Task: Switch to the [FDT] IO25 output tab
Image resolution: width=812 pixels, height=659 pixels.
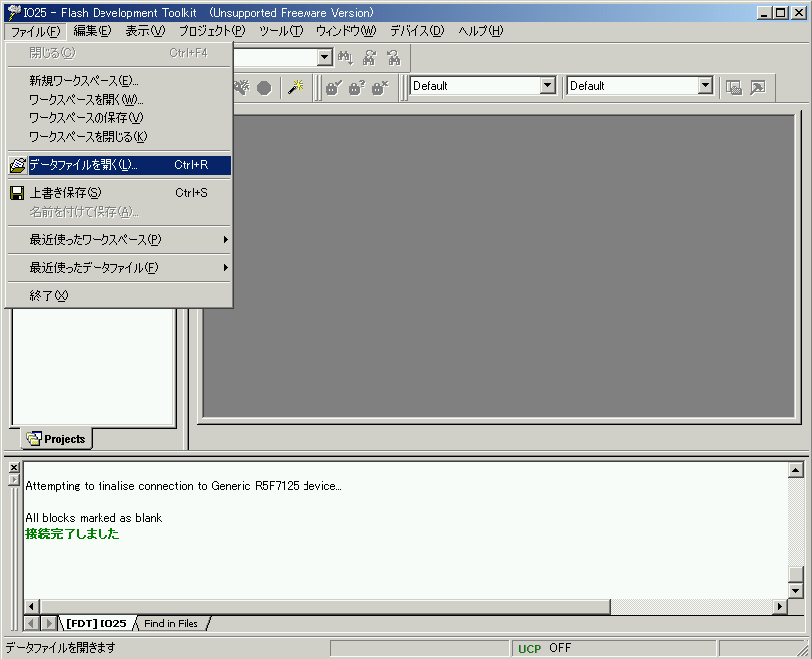Action: pyautogui.click(x=97, y=624)
